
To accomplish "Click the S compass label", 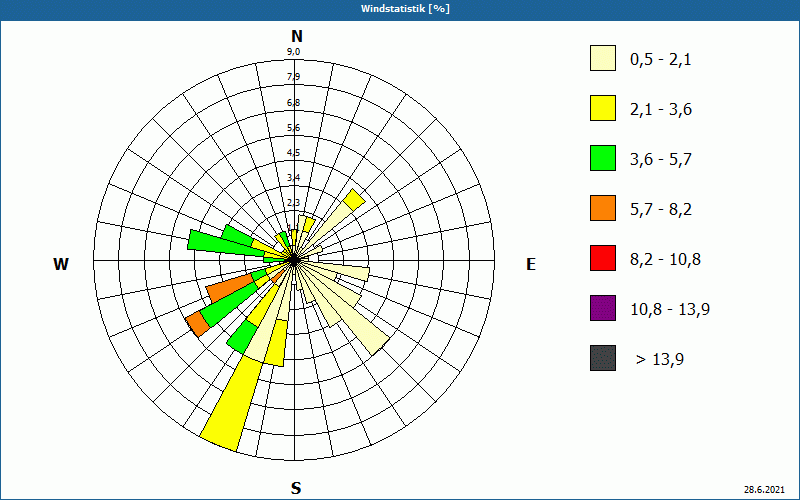I will point(296,488).
